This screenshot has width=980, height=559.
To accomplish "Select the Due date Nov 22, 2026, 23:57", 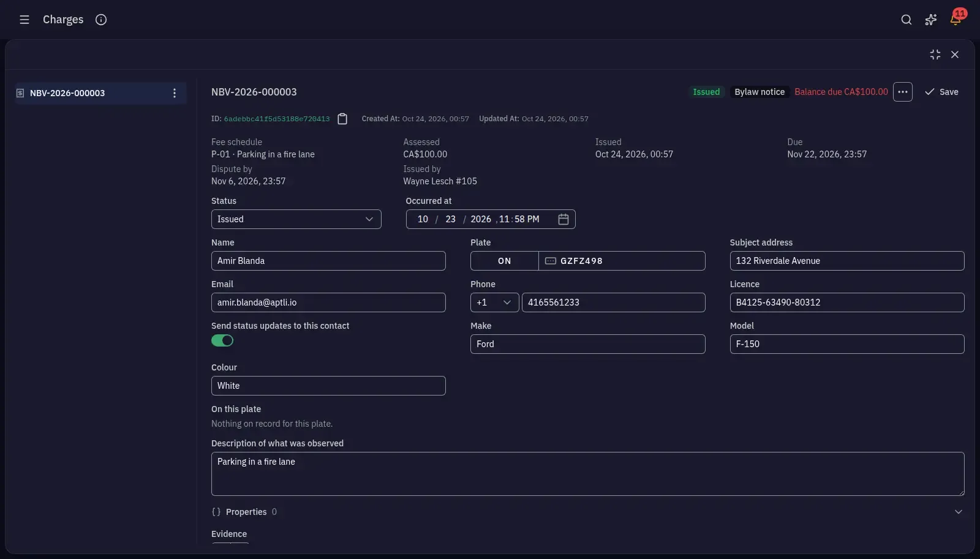I will (x=827, y=154).
